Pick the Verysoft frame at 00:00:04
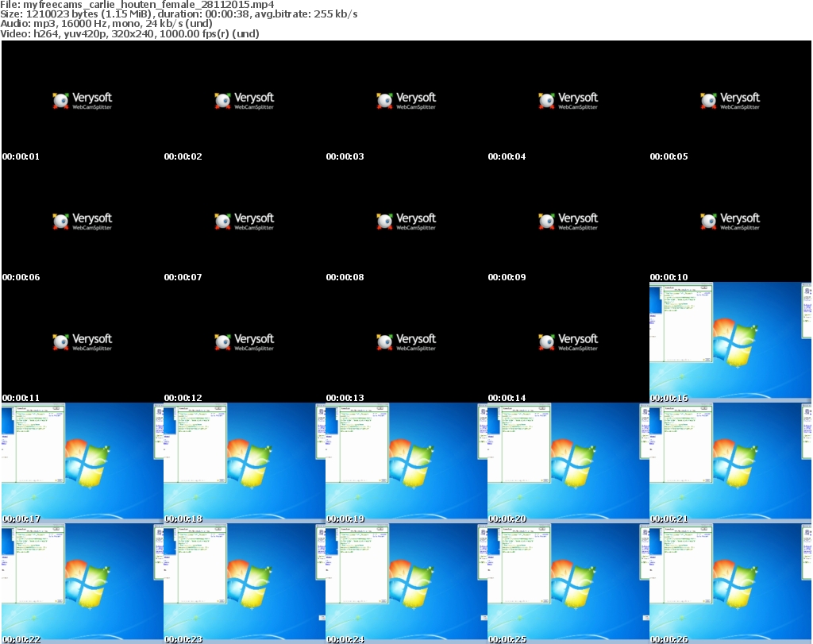The width and height of the screenshot is (813, 644). (568, 101)
